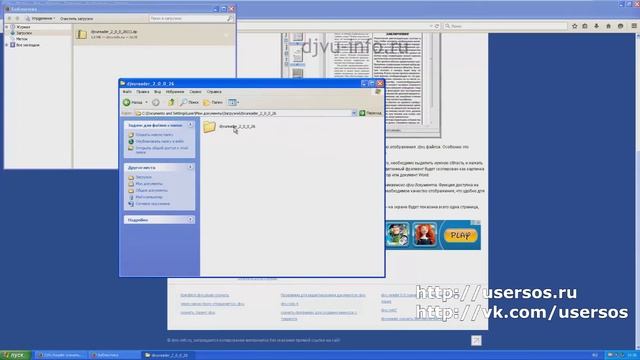Expand the Подробно details panel
This screenshot has width=640, height=360.
190,220
